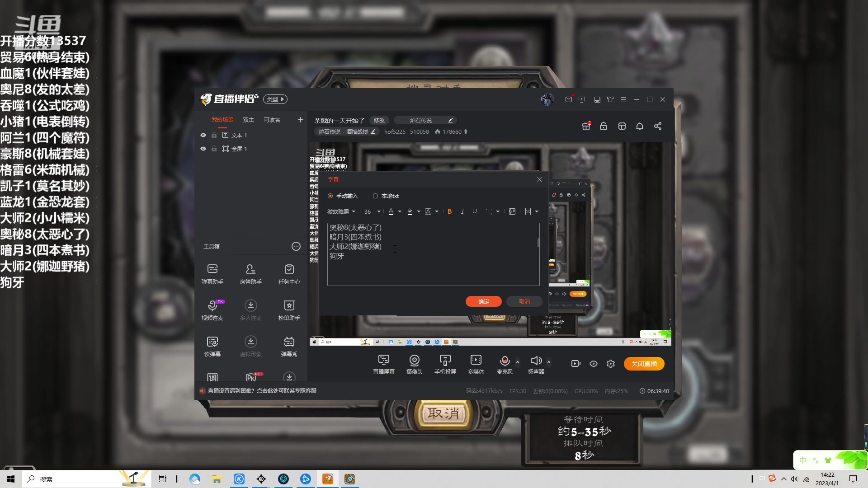
Task: Click the 麦克风 microphone icon
Action: (505, 361)
